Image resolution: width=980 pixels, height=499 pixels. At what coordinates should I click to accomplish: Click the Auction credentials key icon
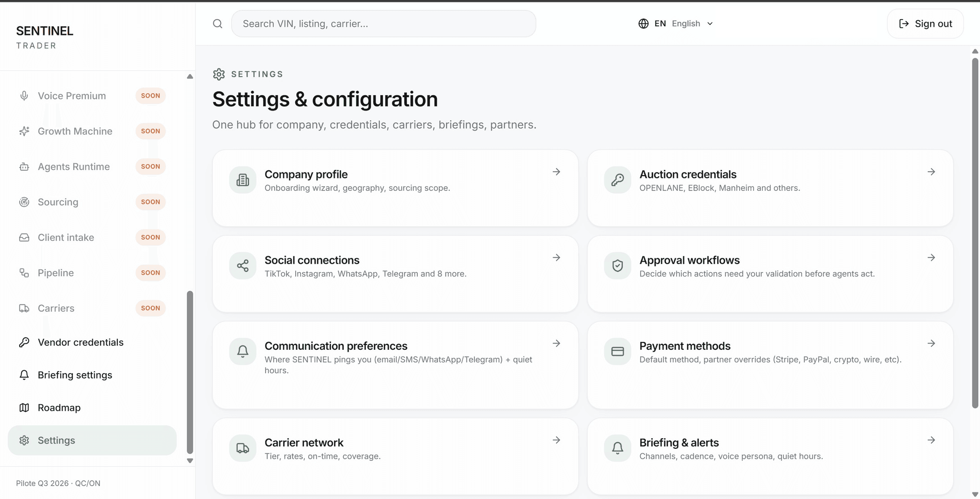(x=617, y=180)
